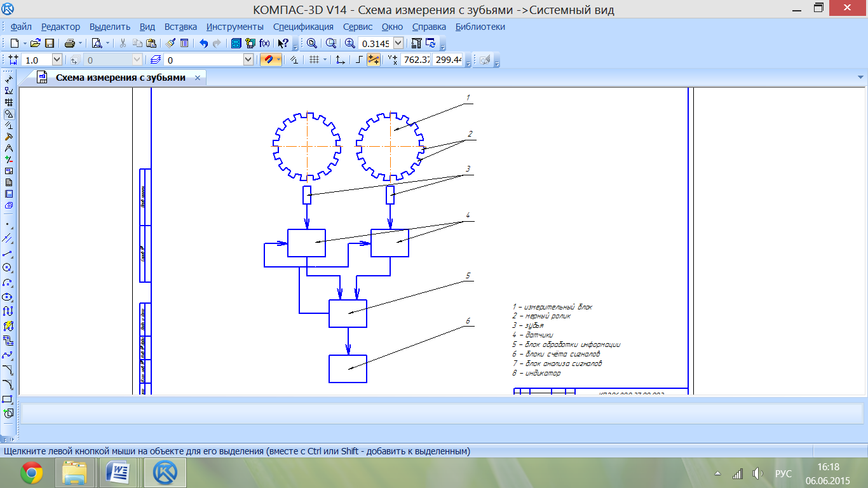868x488 pixels.
Task: Toggle the highlighted rounding mode button
Action: tap(374, 60)
